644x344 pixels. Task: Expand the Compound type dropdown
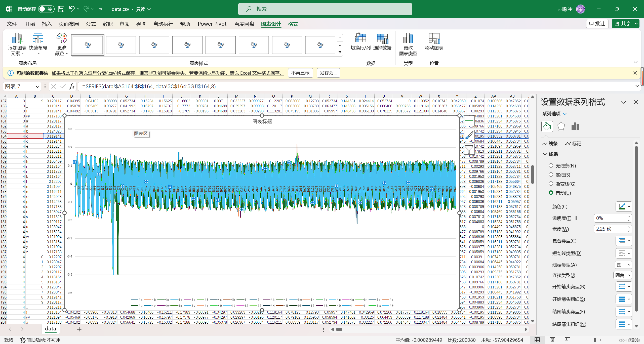(624, 241)
